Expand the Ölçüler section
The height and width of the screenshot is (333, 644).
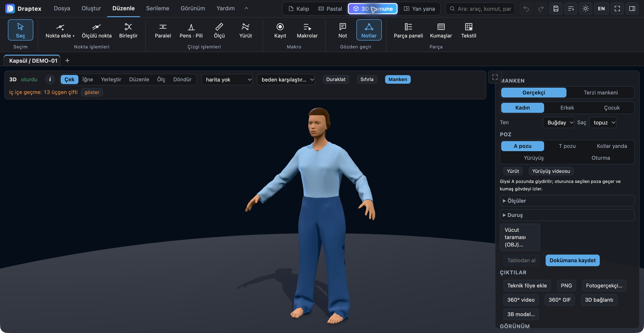[x=567, y=201]
